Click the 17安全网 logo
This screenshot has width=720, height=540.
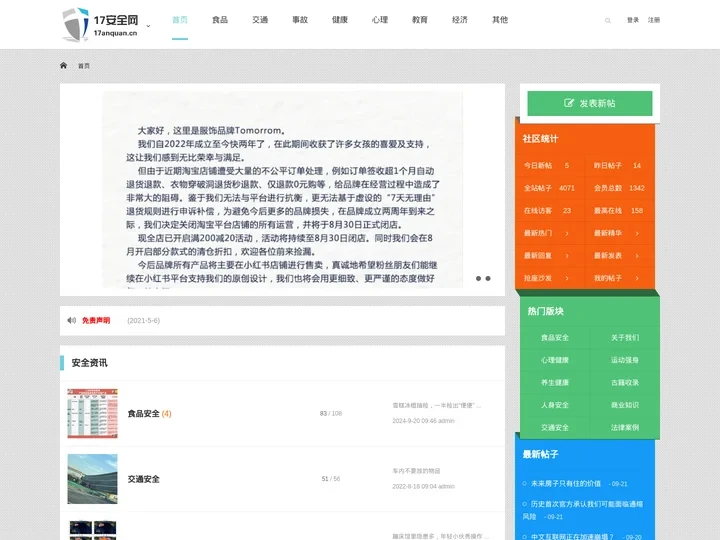100,25
